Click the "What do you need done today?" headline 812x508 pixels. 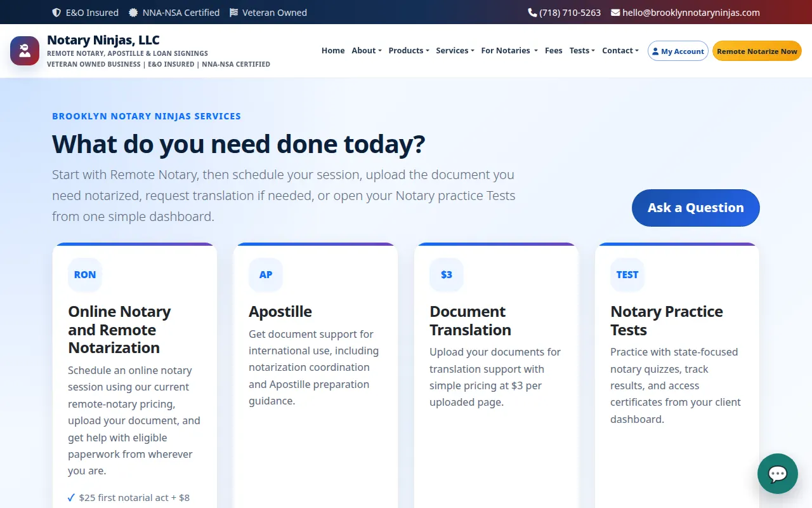[239, 145]
